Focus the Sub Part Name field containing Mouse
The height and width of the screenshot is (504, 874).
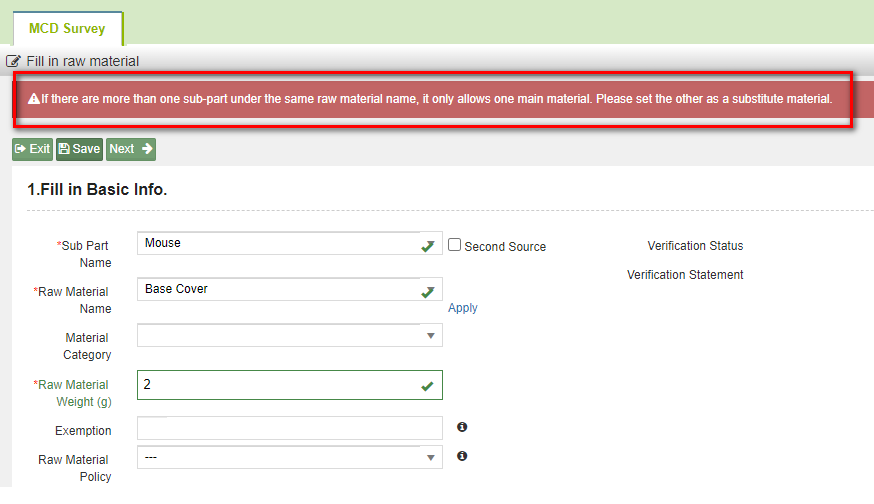click(290, 244)
